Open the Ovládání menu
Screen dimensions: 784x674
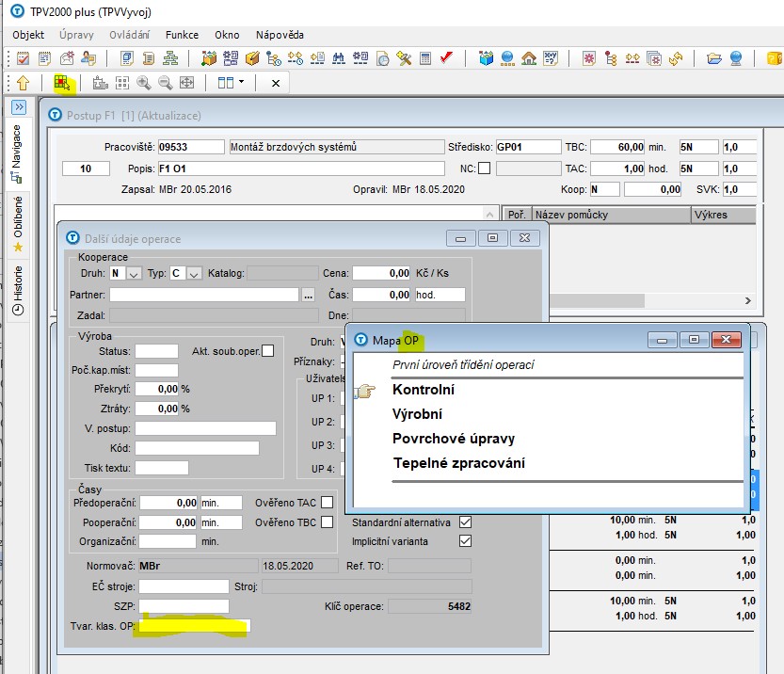click(130, 35)
